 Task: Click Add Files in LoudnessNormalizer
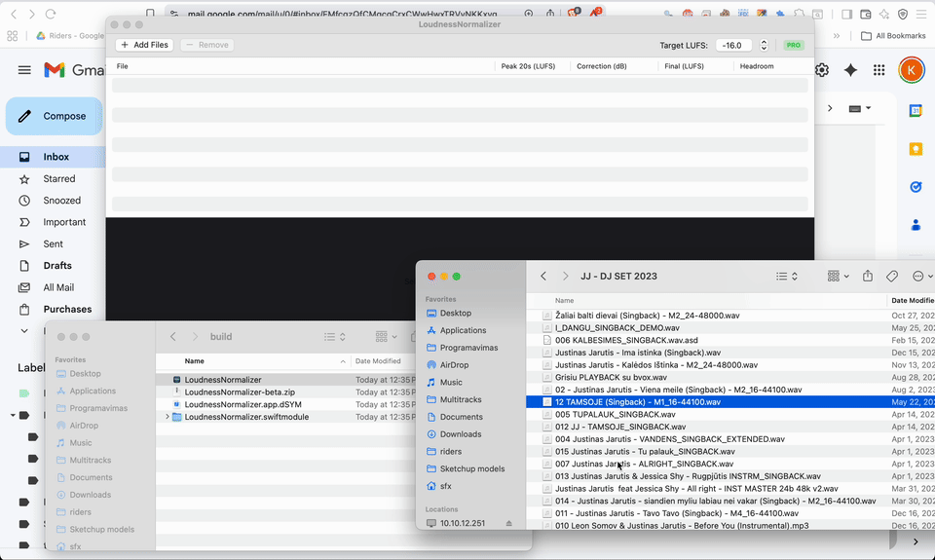[144, 45]
